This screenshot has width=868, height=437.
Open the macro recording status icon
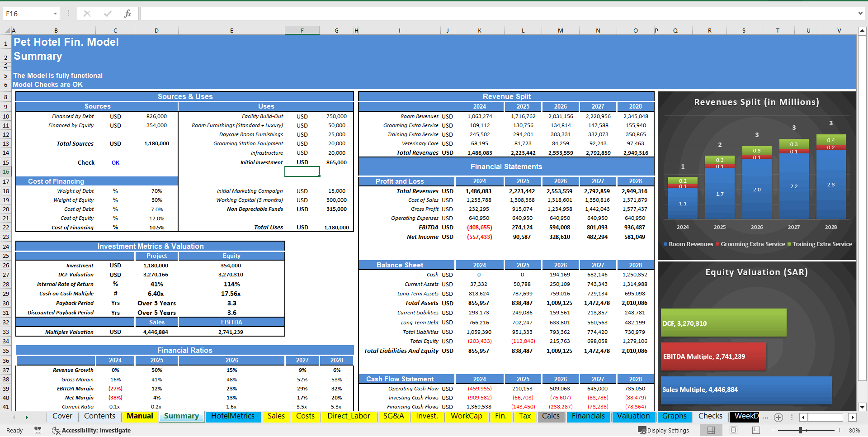point(38,430)
